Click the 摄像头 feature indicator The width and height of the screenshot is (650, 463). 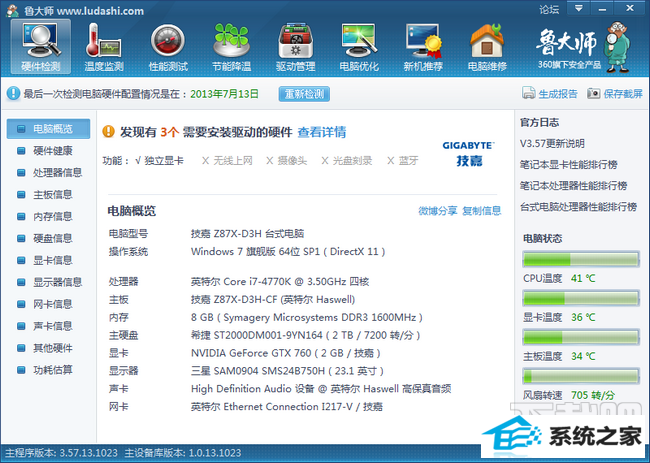286,161
